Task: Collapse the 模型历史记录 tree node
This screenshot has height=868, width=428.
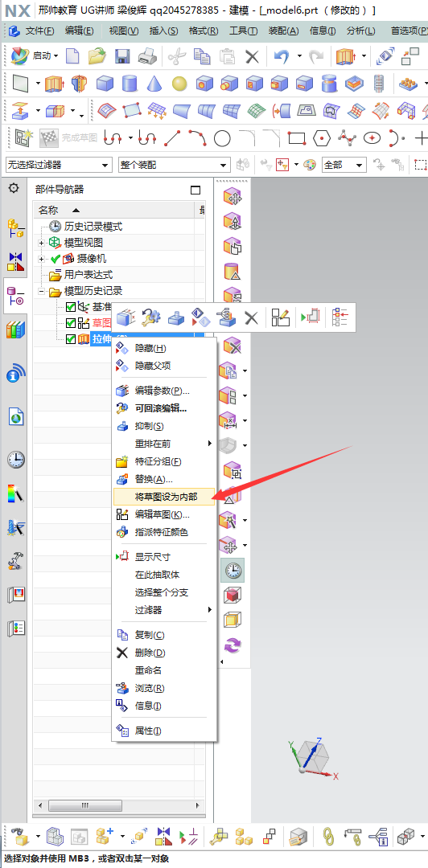Action: pyautogui.click(x=42, y=291)
